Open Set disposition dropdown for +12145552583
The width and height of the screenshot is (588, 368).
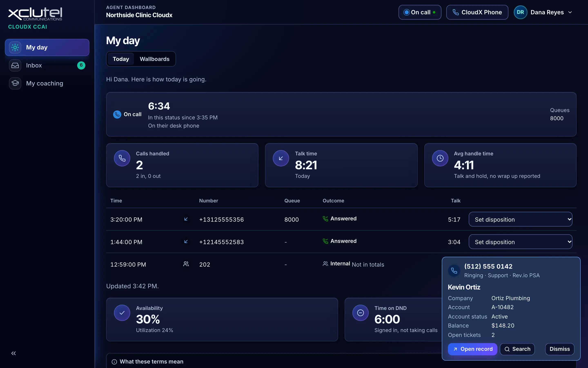point(520,242)
